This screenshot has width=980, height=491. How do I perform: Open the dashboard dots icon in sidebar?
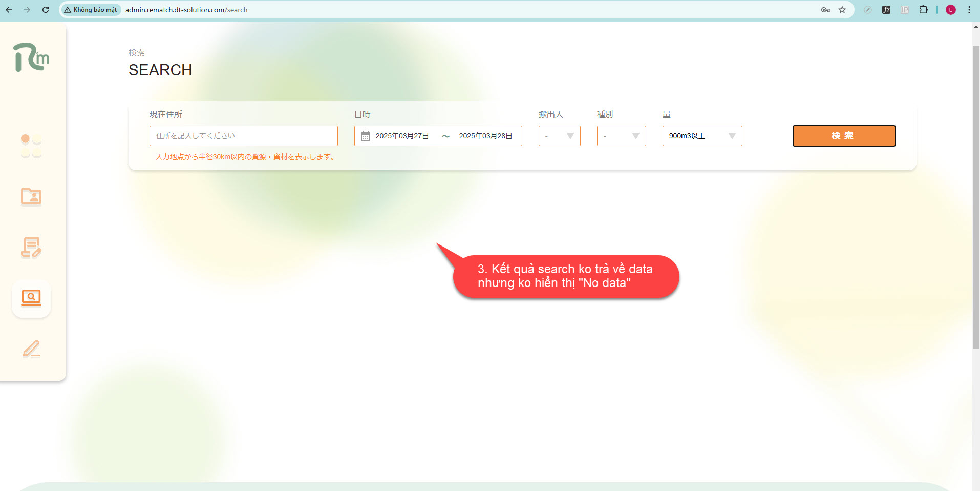(31, 146)
